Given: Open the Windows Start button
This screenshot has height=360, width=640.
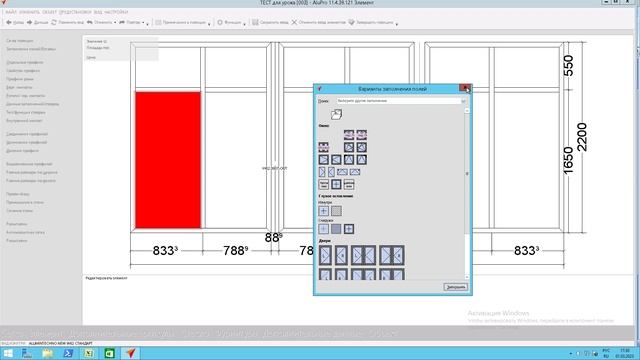Looking at the screenshot, I should pyautogui.click(x=8, y=353).
